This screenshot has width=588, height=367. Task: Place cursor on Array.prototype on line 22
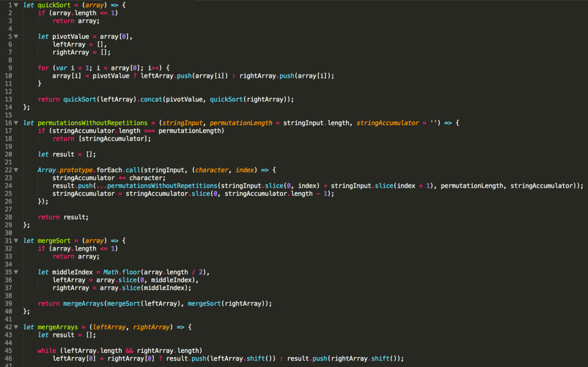coord(65,170)
